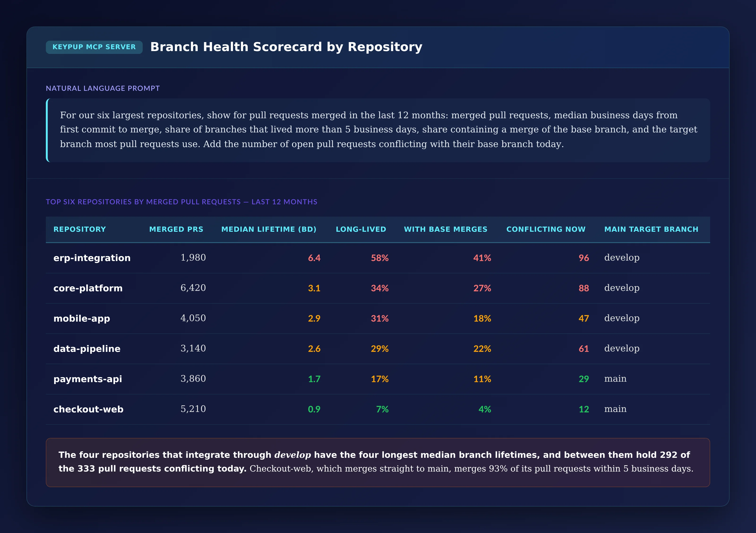Click the Branch Health Scorecard by Repository title

pyautogui.click(x=286, y=47)
